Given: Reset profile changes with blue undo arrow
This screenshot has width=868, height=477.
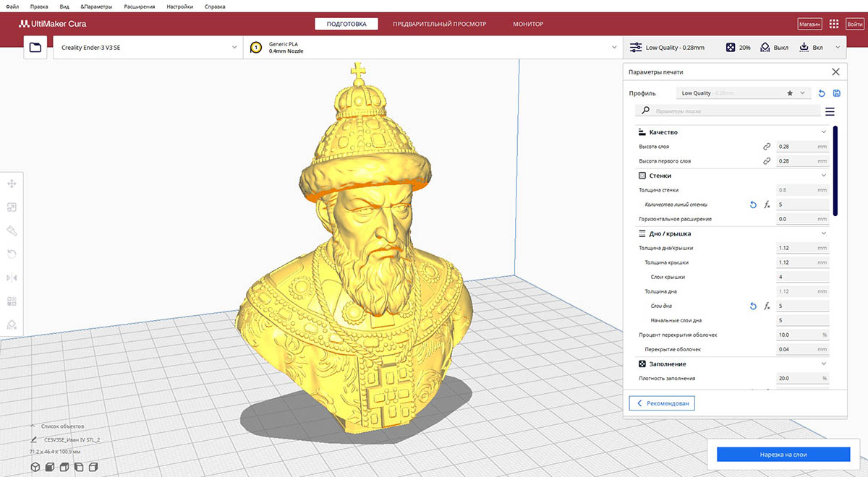Looking at the screenshot, I should 821,93.
